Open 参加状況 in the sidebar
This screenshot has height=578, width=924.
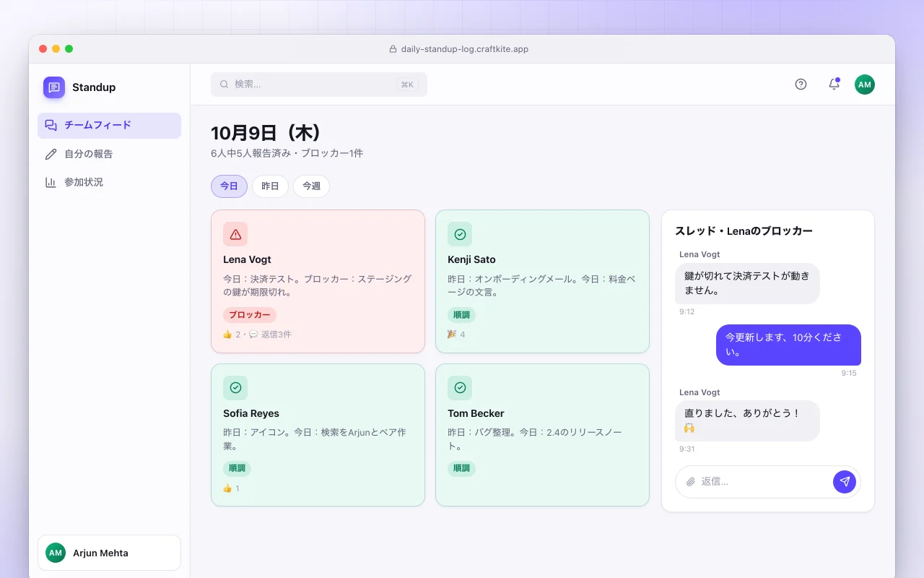click(x=109, y=182)
